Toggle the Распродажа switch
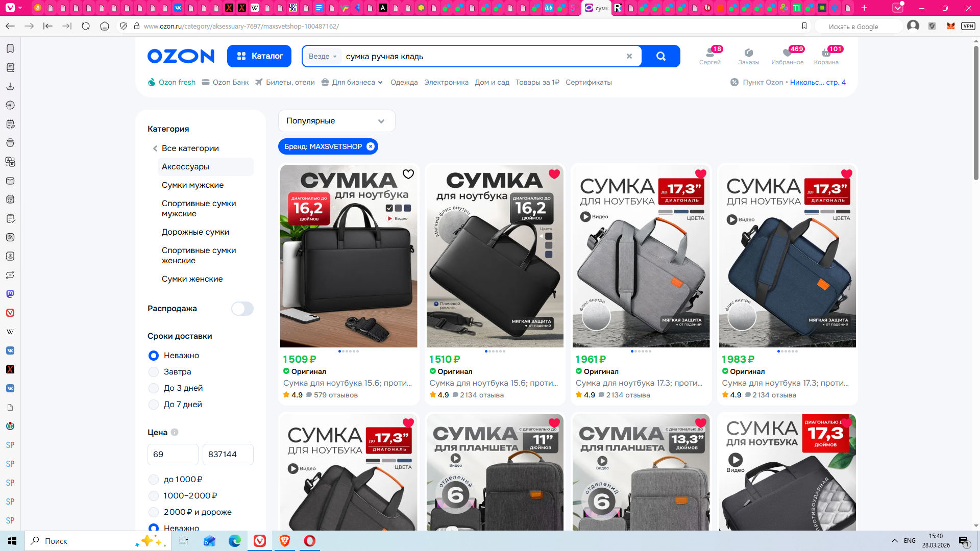The image size is (980, 551). [242, 309]
